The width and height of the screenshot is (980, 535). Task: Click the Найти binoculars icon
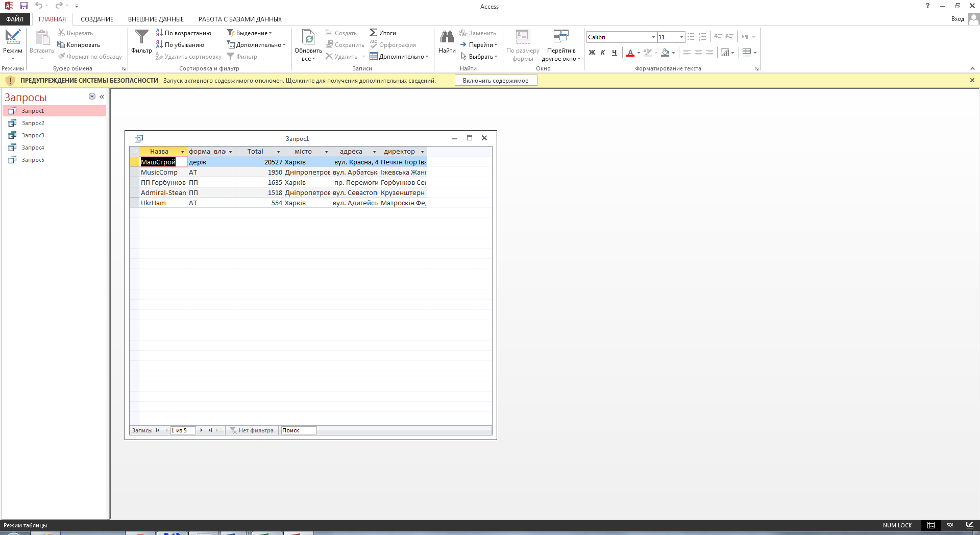coord(447,37)
